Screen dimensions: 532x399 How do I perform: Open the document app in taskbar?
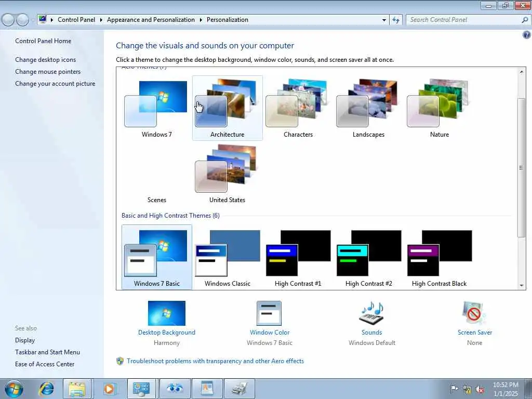point(207,389)
